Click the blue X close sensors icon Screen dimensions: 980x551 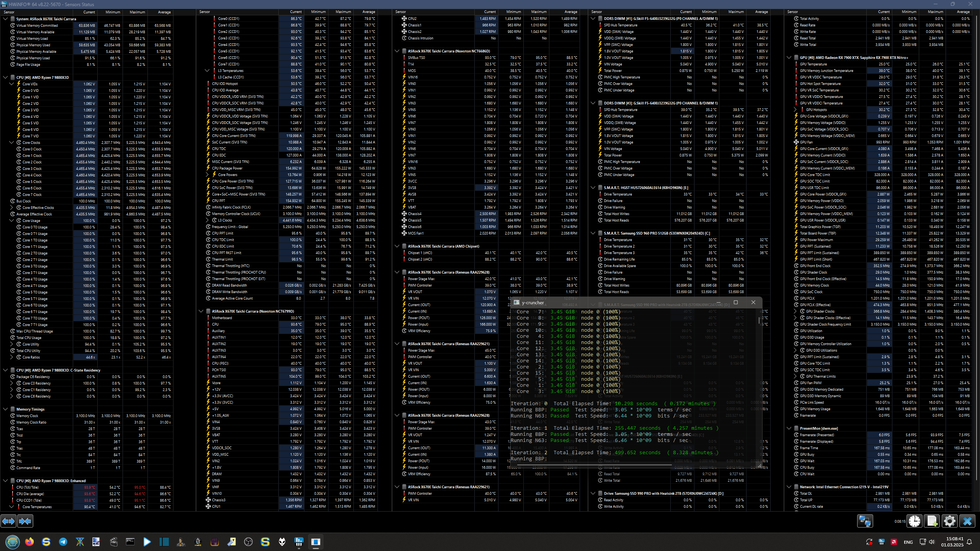pos(967,521)
